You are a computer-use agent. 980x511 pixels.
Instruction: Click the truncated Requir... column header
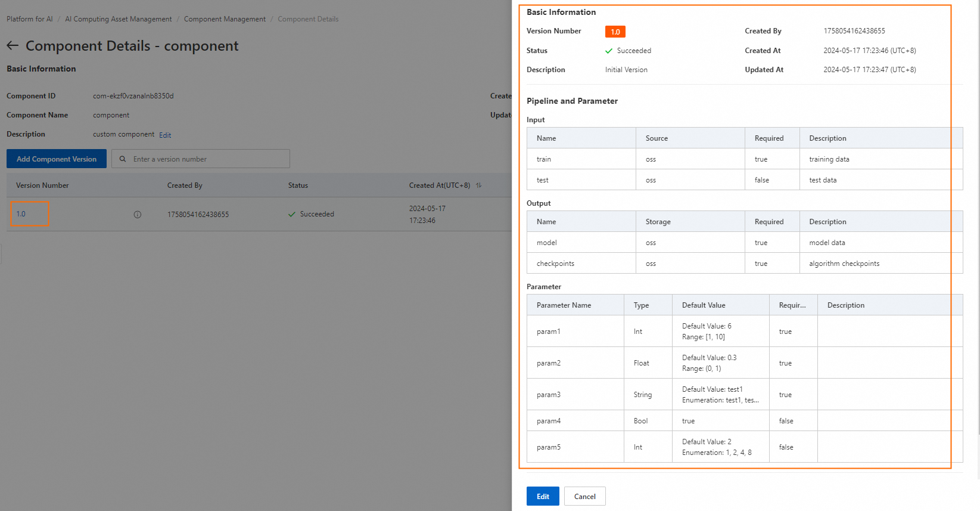(792, 305)
